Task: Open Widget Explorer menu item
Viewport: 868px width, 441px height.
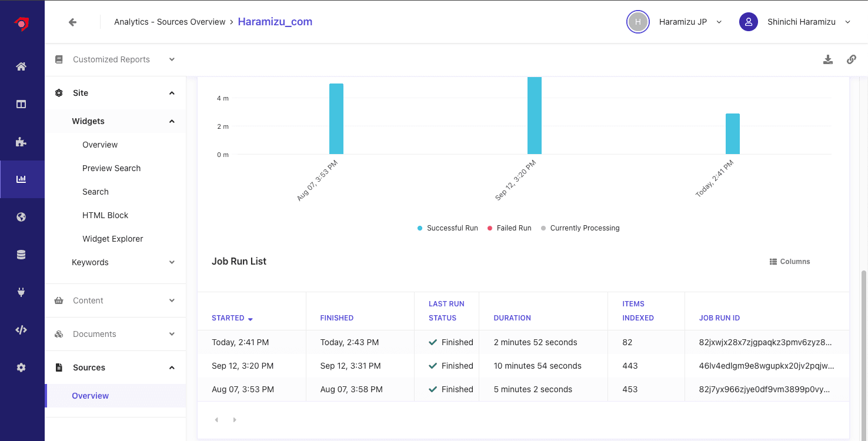Action: pos(112,239)
